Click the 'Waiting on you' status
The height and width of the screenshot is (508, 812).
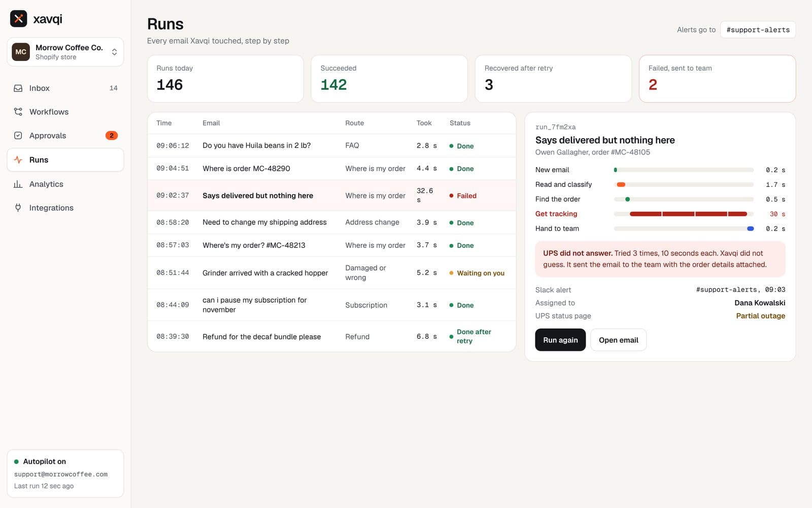[x=477, y=273]
